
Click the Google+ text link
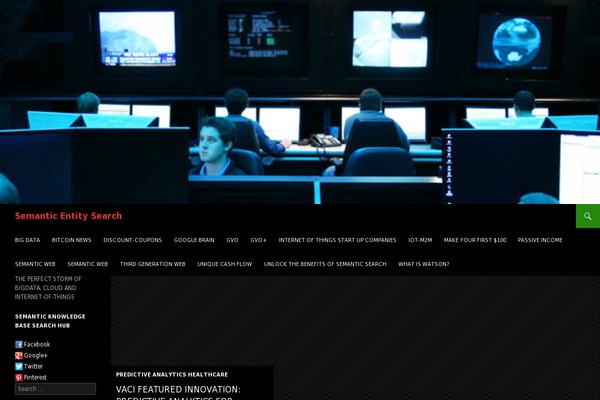click(x=36, y=356)
